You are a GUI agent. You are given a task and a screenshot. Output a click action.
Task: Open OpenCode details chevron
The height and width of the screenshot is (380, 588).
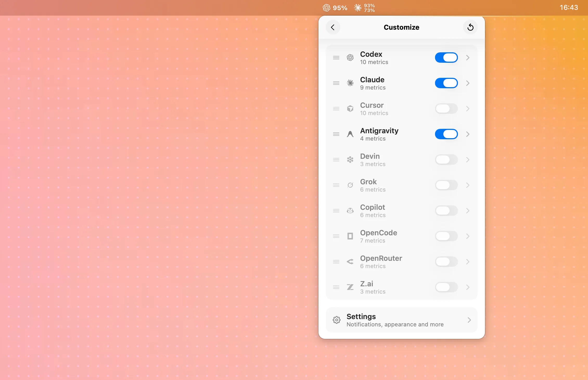[468, 236]
